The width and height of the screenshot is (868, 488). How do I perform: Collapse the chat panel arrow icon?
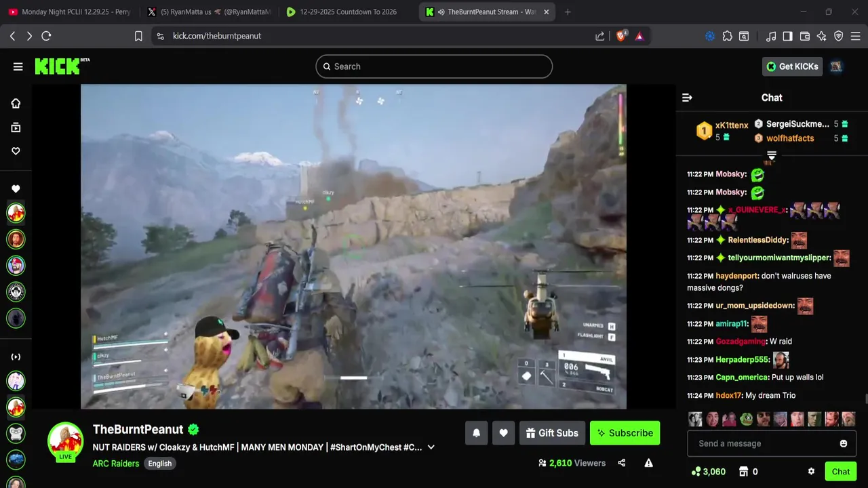[x=687, y=98]
